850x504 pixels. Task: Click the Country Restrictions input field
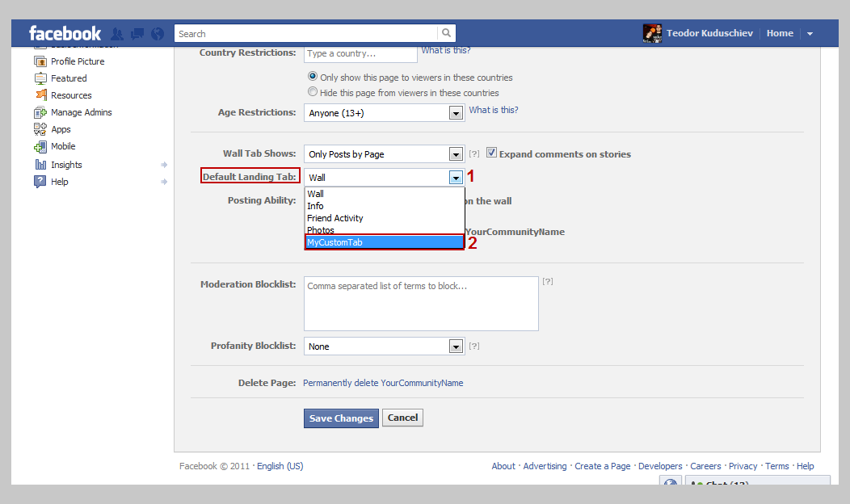[x=360, y=53]
